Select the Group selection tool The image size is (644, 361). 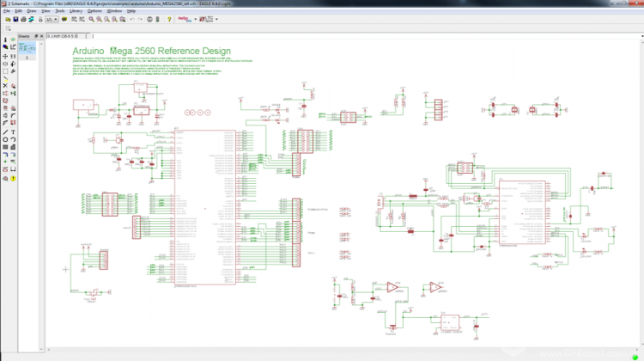(5, 70)
